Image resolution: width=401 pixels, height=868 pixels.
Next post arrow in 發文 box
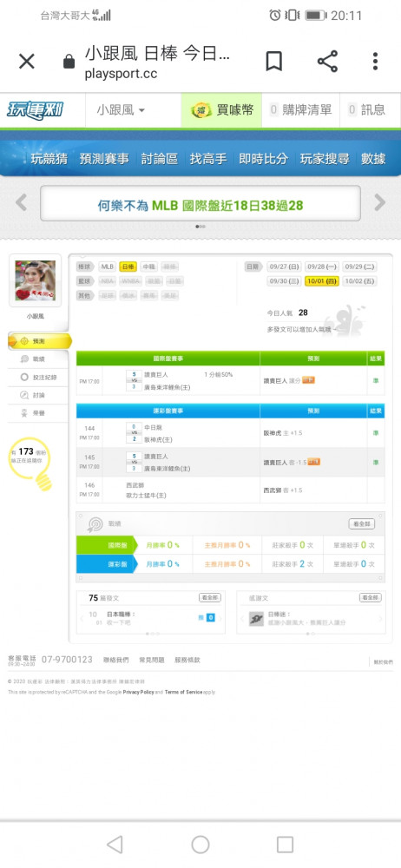[220, 619]
